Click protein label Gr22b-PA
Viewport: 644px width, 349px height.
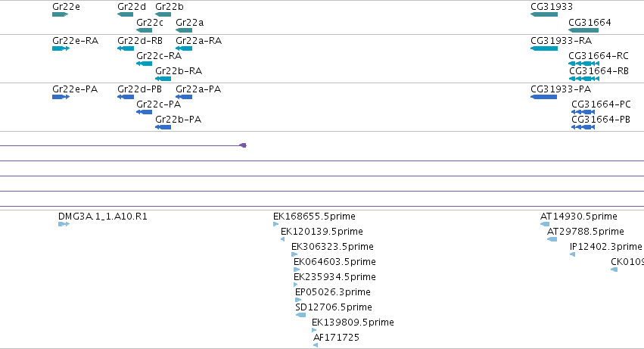point(179,120)
